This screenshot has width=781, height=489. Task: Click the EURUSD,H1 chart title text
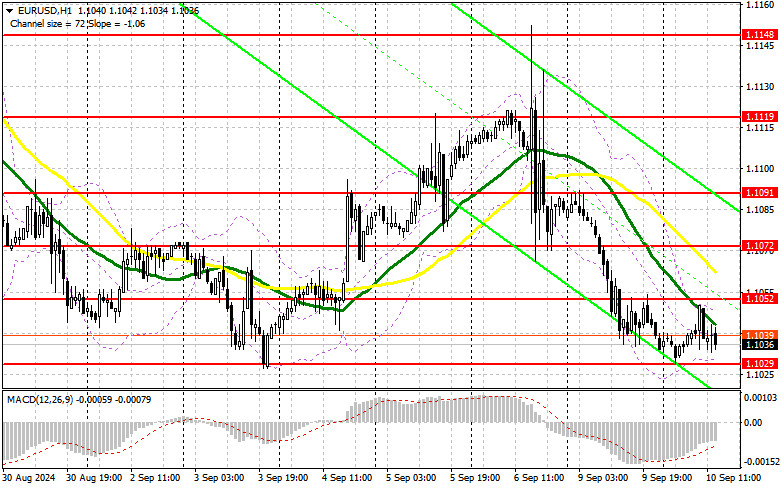(x=44, y=10)
